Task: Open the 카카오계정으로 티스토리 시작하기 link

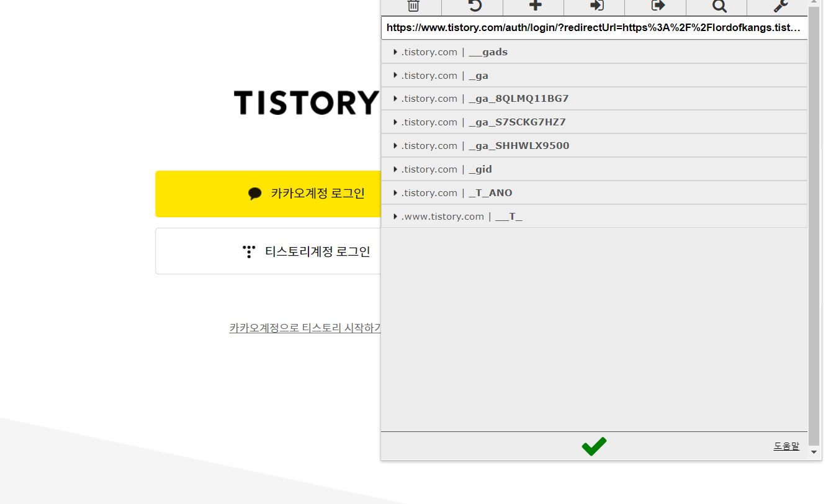Action: (x=305, y=328)
